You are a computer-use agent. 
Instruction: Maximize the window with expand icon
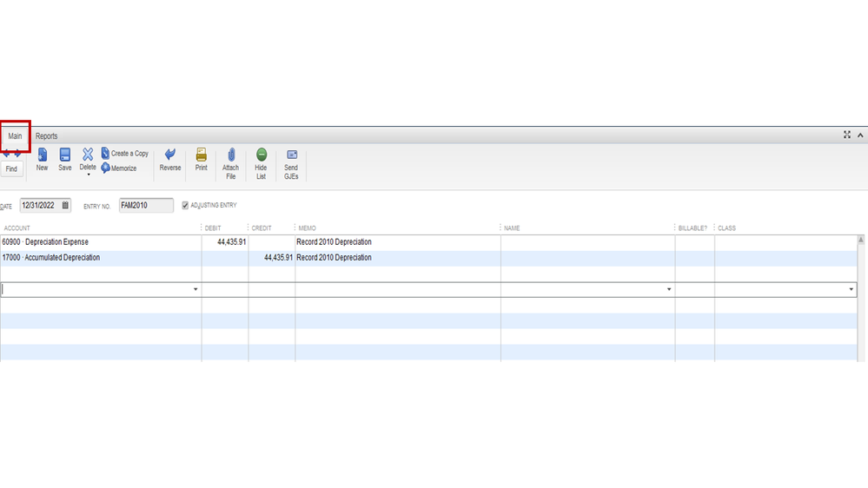tap(847, 135)
